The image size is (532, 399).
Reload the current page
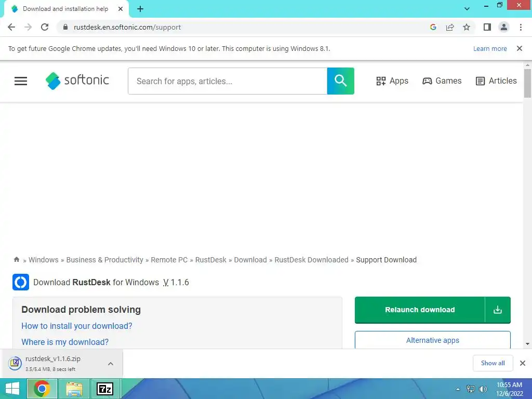(45, 27)
